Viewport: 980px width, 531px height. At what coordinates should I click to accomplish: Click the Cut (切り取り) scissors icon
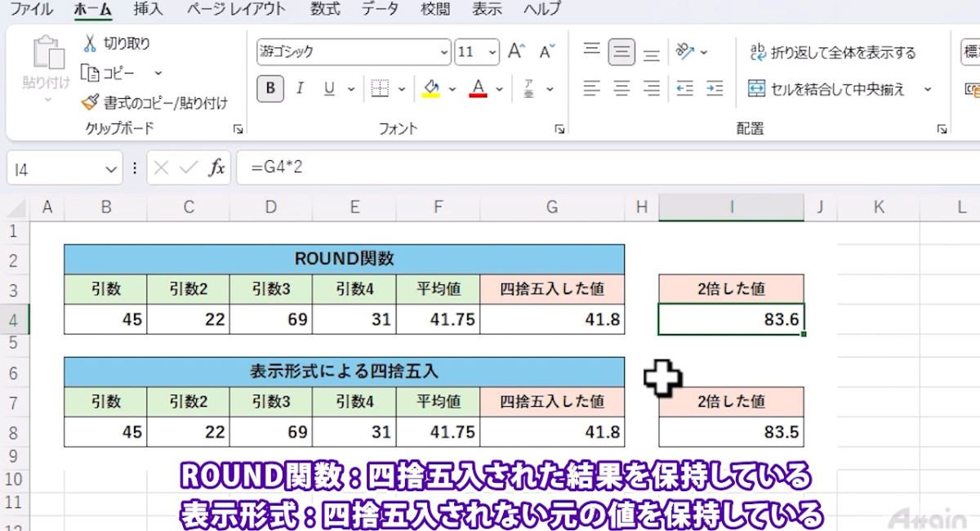(x=90, y=43)
